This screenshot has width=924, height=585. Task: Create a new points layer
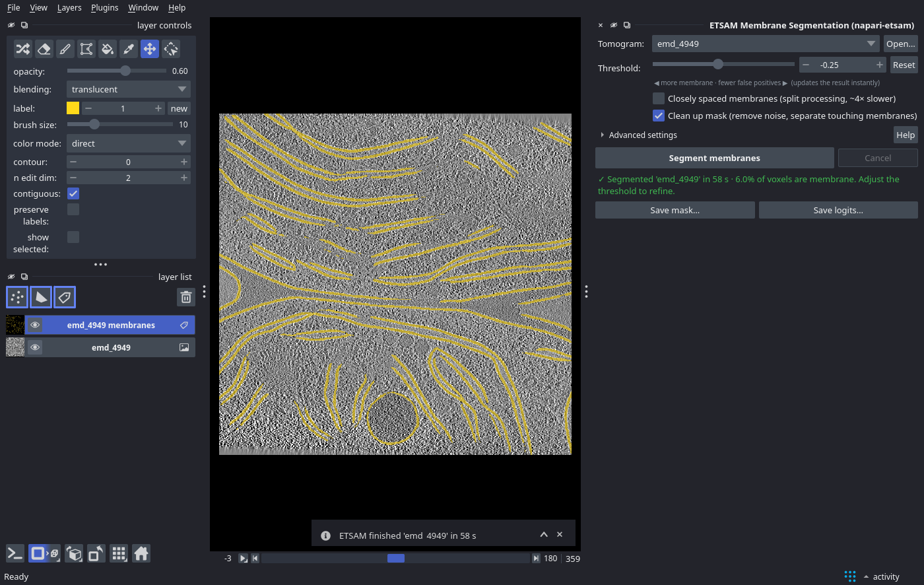tap(17, 297)
